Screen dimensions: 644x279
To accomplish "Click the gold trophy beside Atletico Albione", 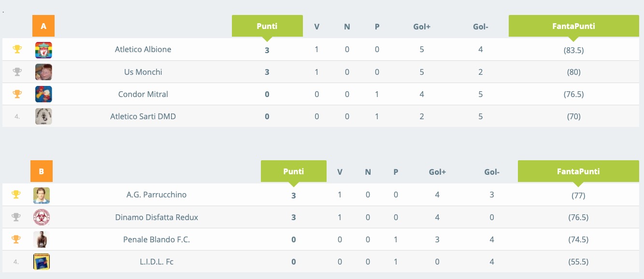I will pyautogui.click(x=17, y=49).
